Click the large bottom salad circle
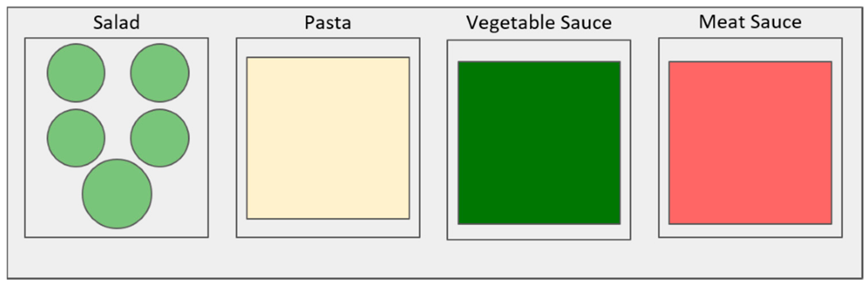 pos(117,194)
